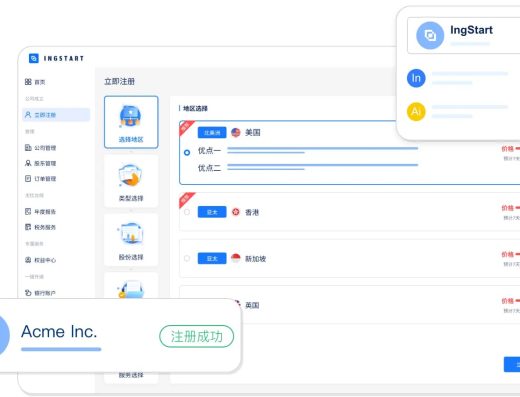This screenshot has height=397, width=520.
Task: Click the yellow "Ai" avatar icon
Action: (x=416, y=111)
